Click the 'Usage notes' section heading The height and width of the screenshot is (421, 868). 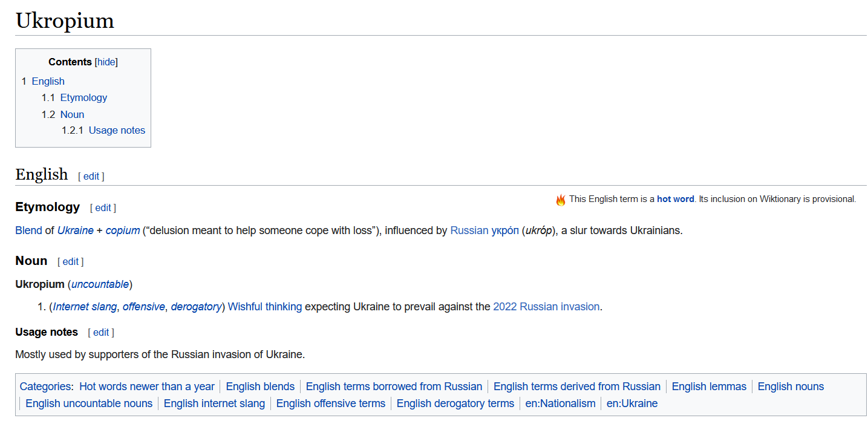point(47,332)
